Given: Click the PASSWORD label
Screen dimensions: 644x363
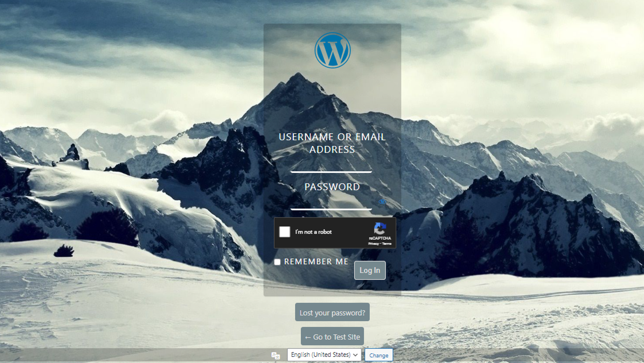Looking at the screenshot, I should click(332, 187).
